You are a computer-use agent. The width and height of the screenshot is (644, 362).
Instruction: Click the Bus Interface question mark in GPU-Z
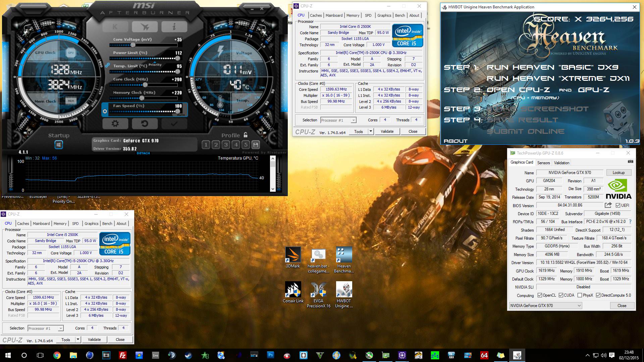tap(630, 222)
